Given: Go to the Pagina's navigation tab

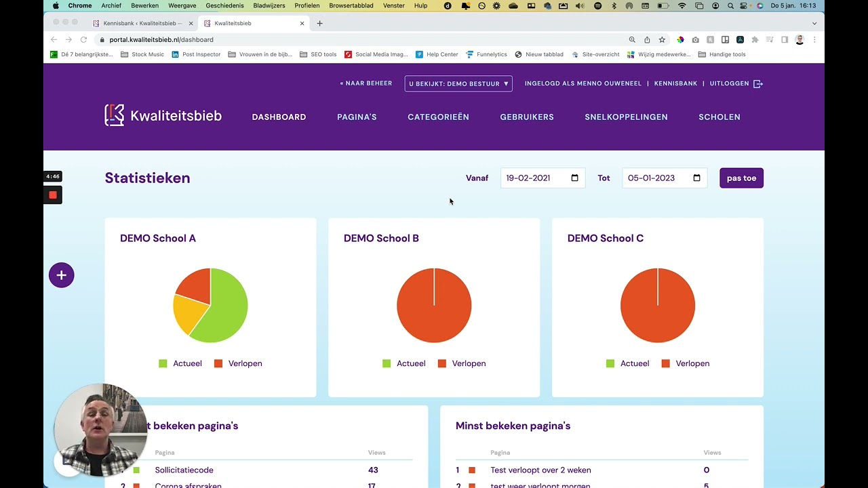Looking at the screenshot, I should coord(357,117).
